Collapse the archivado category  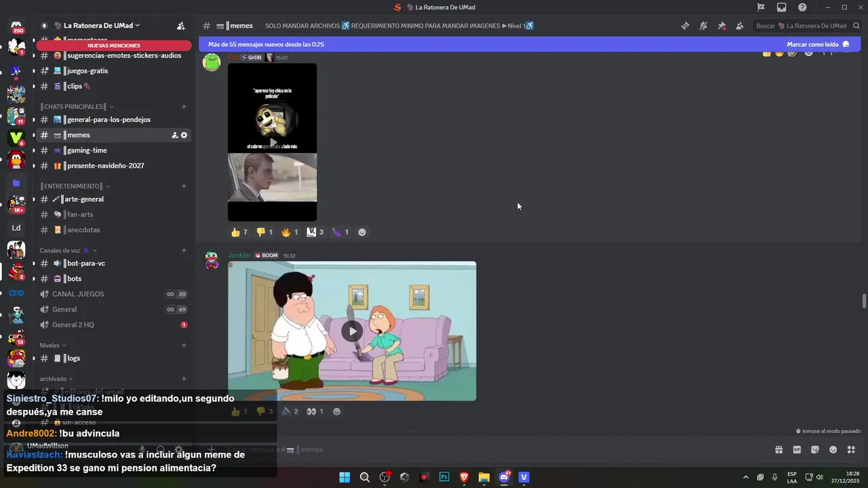(x=56, y=379)
